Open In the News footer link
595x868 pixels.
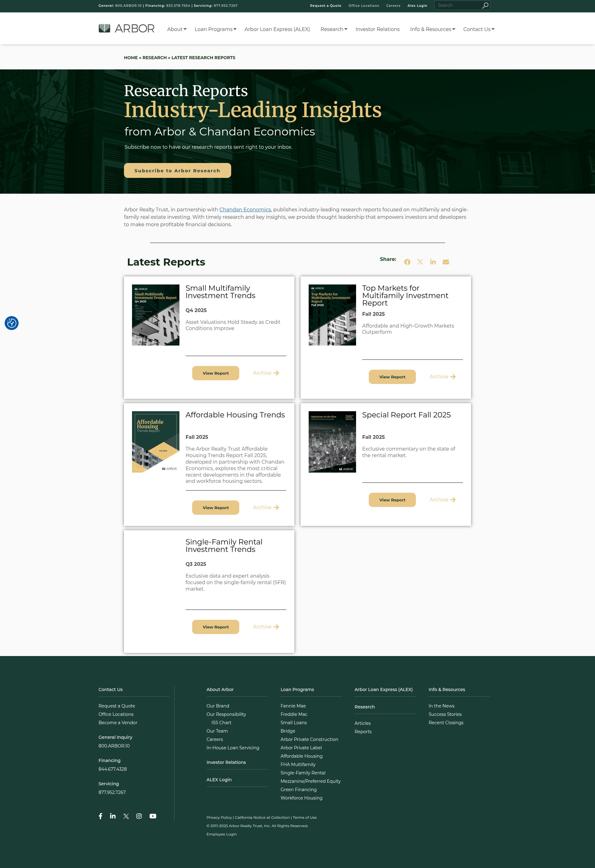[442, 706]
